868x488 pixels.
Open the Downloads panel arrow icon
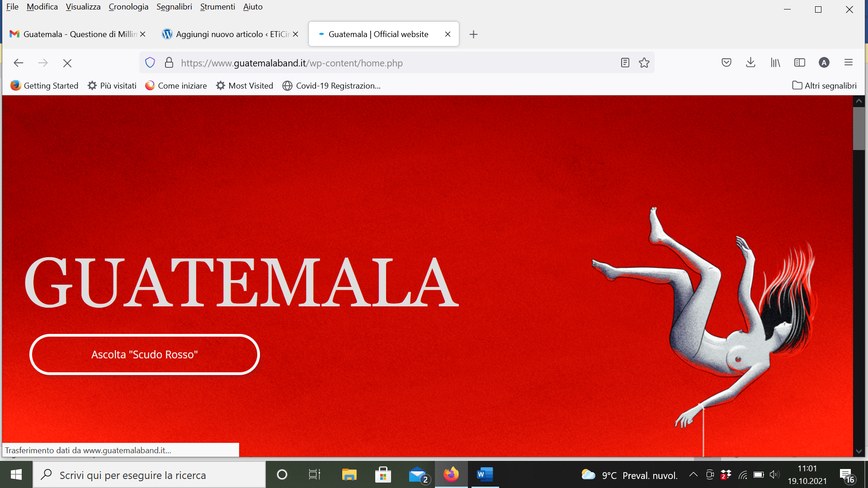750,62
